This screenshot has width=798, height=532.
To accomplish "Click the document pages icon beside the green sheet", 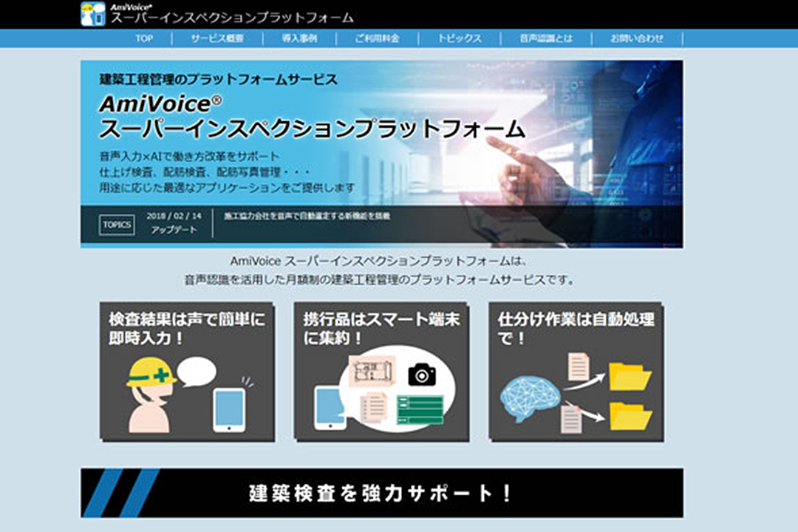I will [x=374, y=407].
